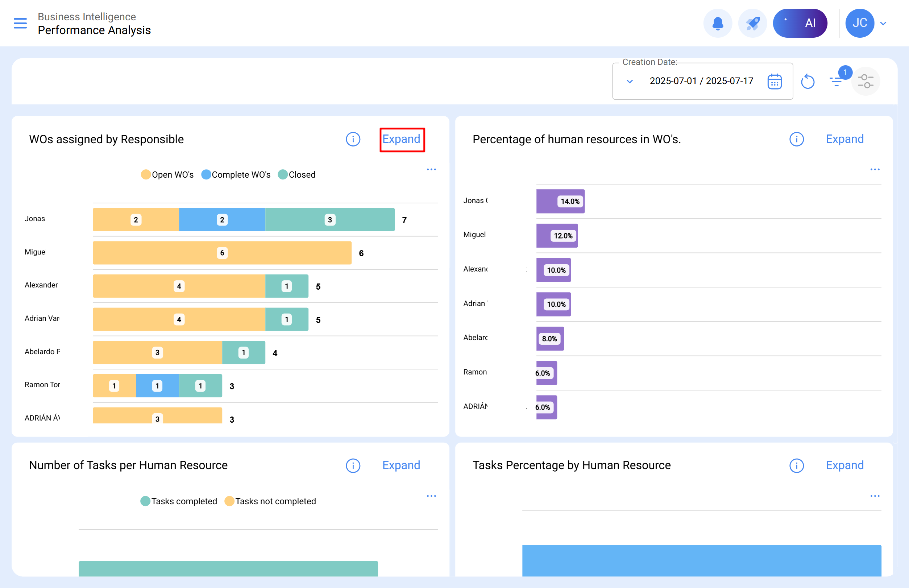909x588 pixels.
Task: Open the navigation hamburger menu
Action: point(20,23)
